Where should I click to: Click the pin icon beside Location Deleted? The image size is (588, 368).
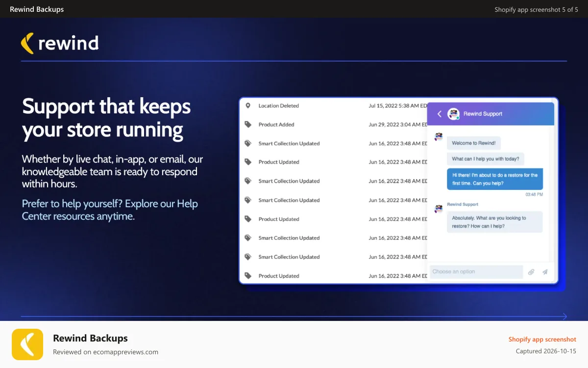tap(248, 105)
